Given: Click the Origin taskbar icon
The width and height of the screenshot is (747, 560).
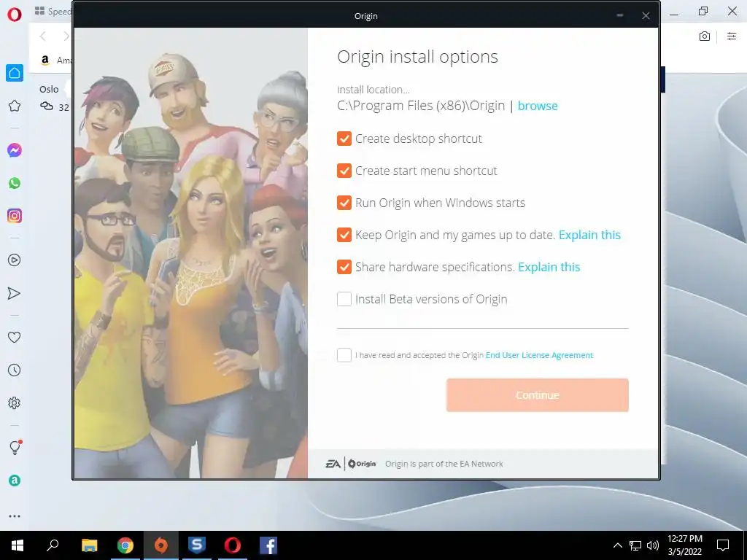Looking at the screenshot, I should click(161, 545).
